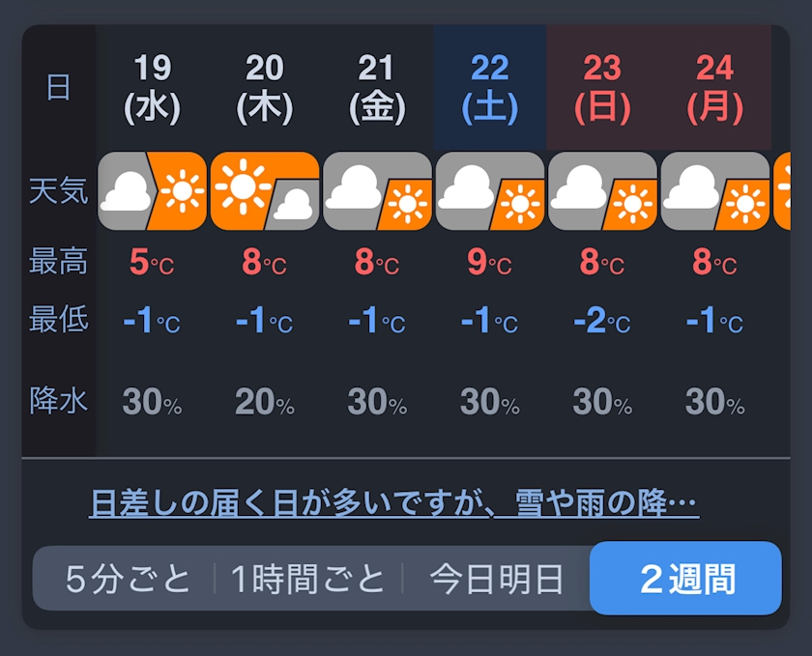Image resolution: width=812 pixels, height=656 pixels.
Task: Click the weather icon for the 21st
Action: click(377, 191)
